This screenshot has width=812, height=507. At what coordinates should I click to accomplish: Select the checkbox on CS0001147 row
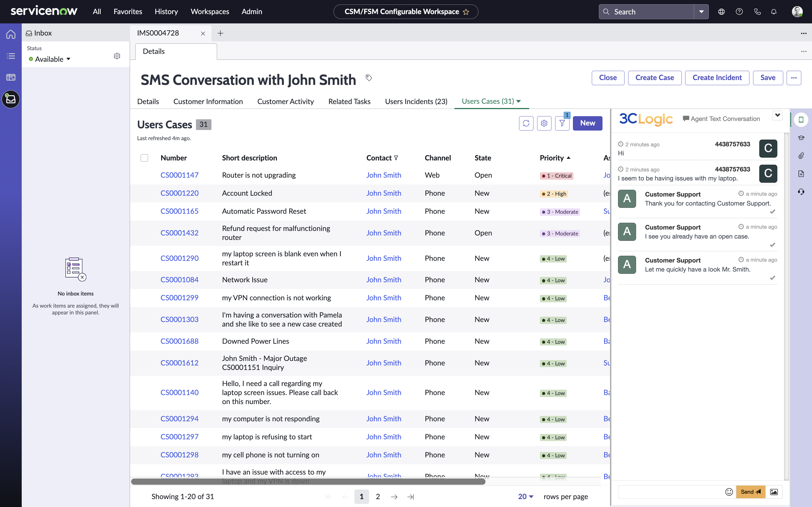[145, 175]
